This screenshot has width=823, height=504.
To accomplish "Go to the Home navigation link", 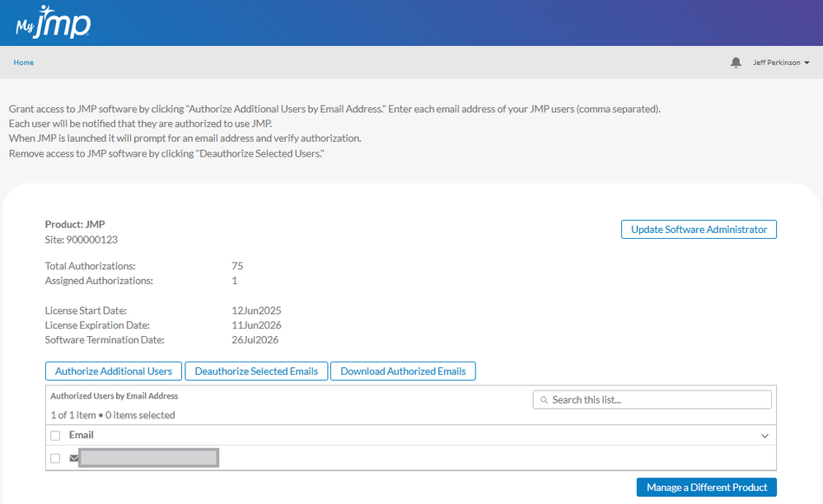I will [x=24, y=63].
